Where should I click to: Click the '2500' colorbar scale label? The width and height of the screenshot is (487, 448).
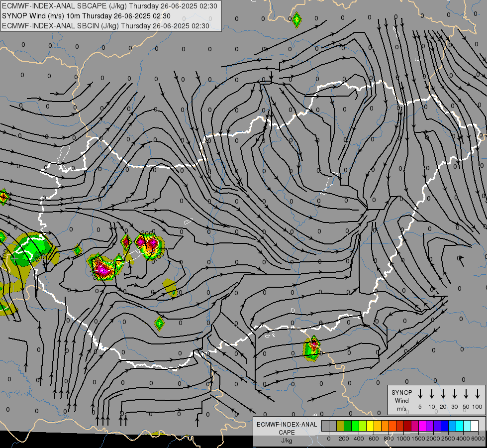[448, 439]
